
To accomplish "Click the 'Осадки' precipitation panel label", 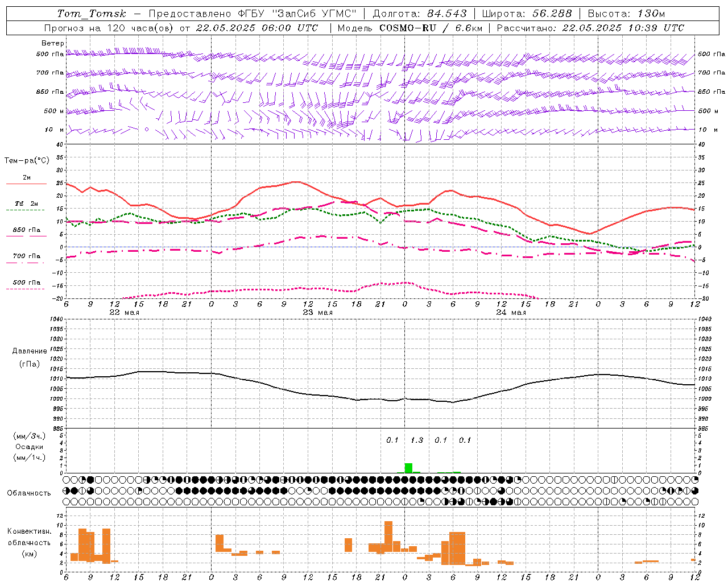I will tap(30, 447).
